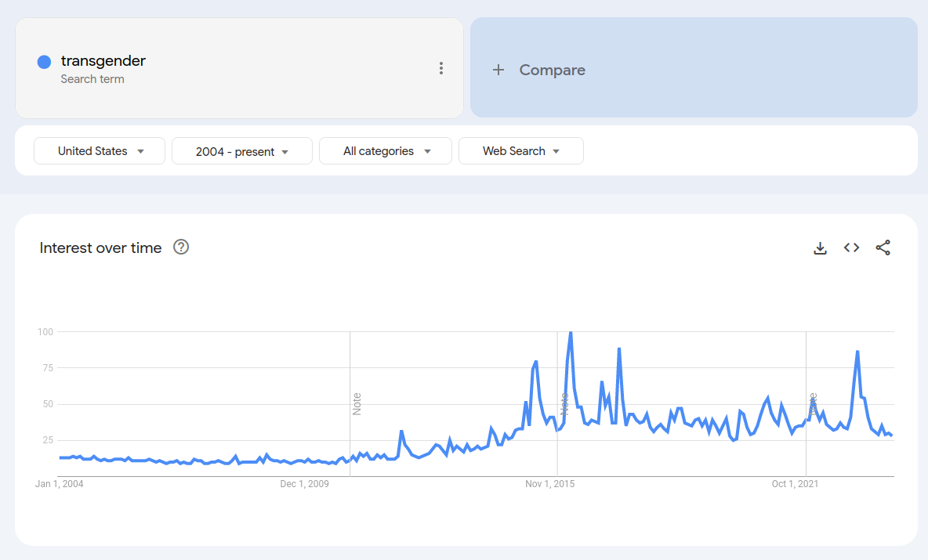
Task: Change the Web Search type dropdown
Action: 520,151
